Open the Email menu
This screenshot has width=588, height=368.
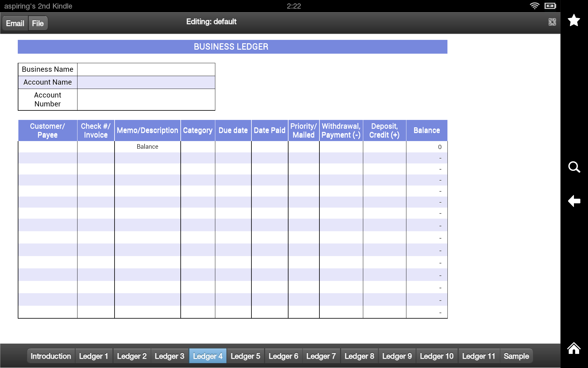point(15,23)
